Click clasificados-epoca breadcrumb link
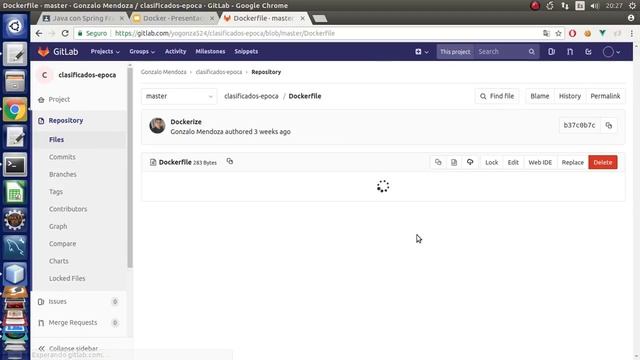The width and height of the screenshot is (640, 360). 219,72
